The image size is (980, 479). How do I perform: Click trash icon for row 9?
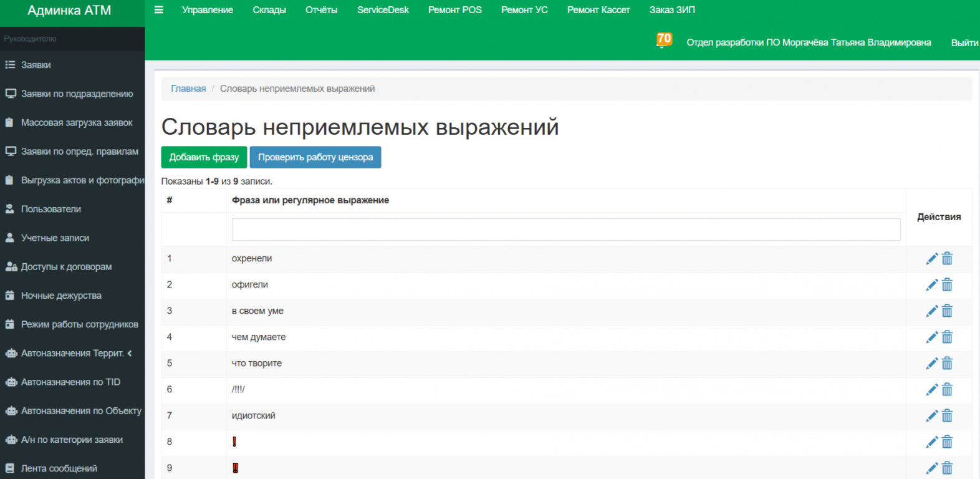click(947, 468)
